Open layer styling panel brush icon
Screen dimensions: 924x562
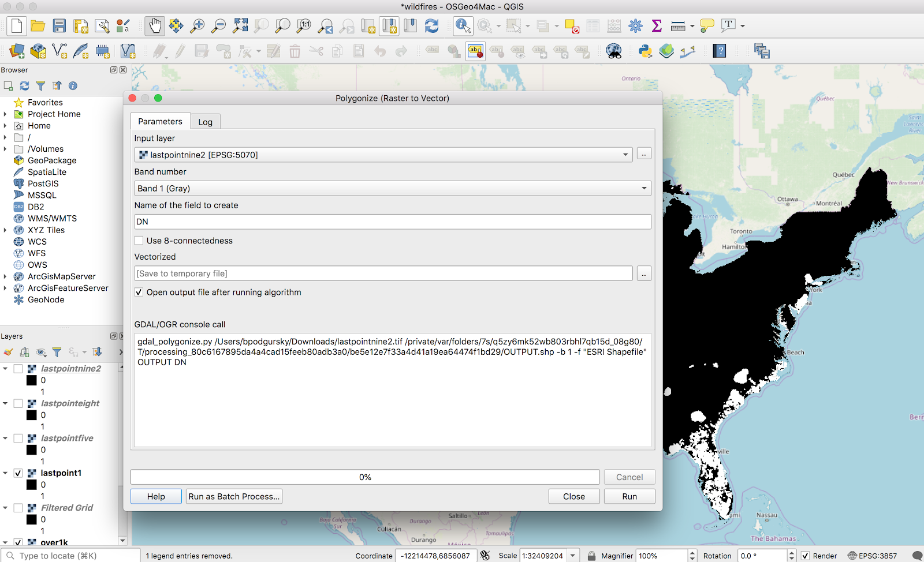tap(8, 352)
